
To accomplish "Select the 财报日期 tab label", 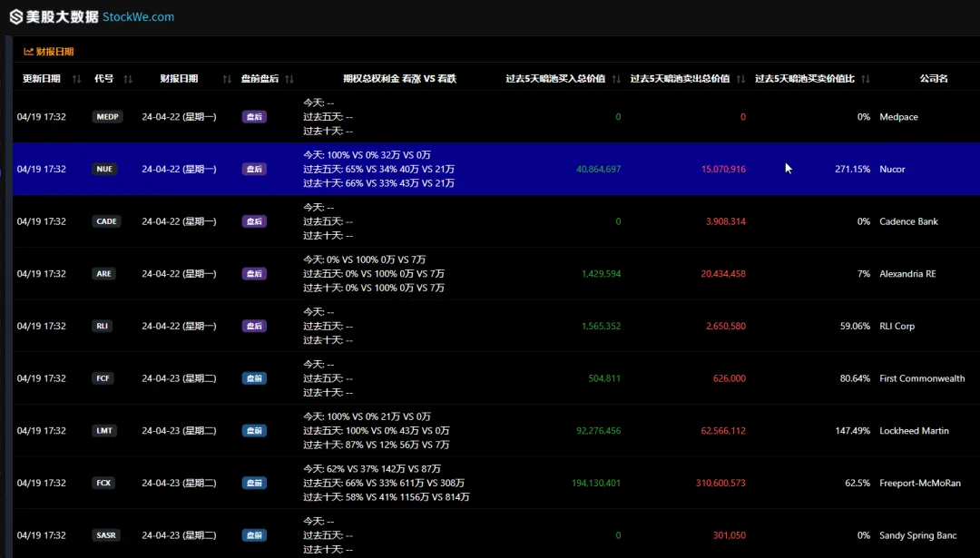I will (x=55, y=51).
